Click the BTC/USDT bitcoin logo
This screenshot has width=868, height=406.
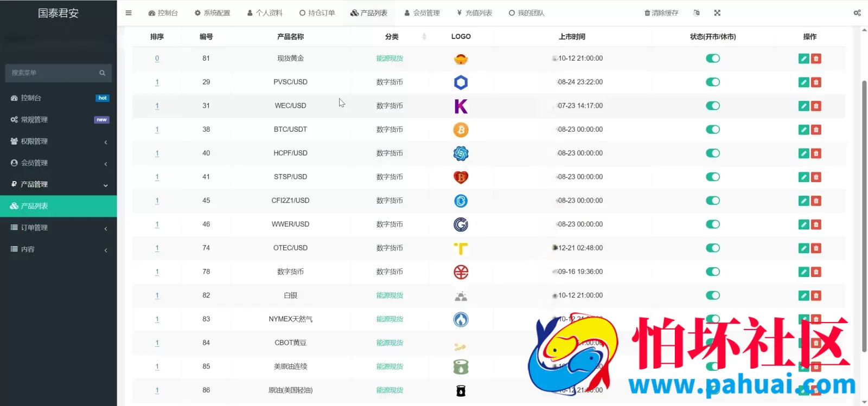tap(461, 130)
